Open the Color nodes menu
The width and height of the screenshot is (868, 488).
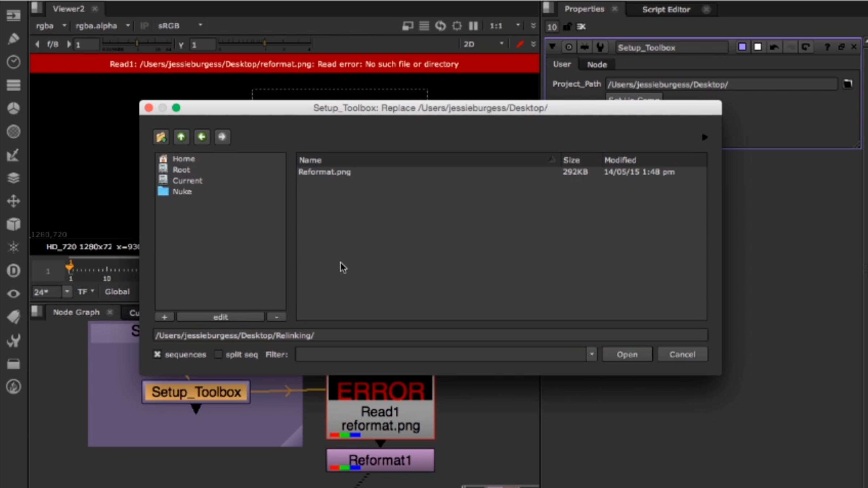[13, 108]
